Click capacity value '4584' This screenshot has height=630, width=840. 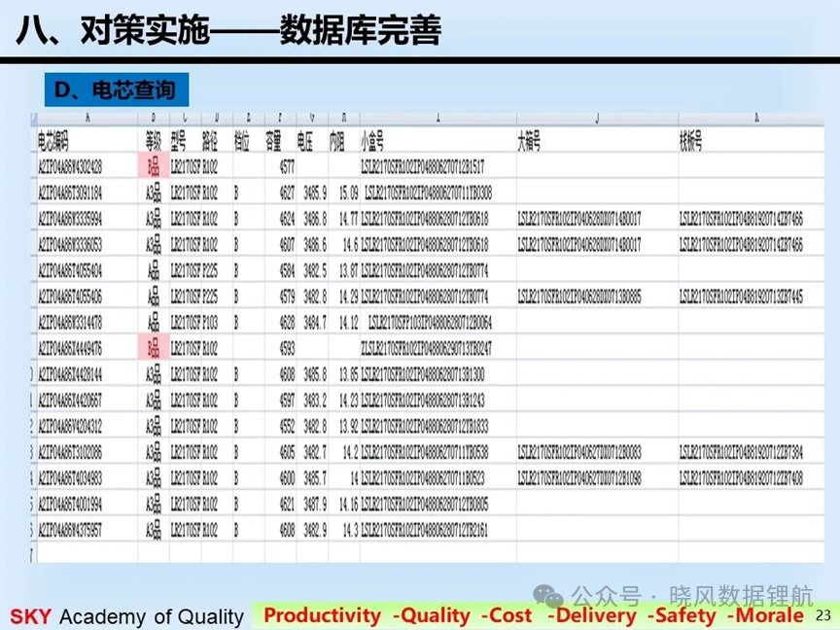(287, 270)
